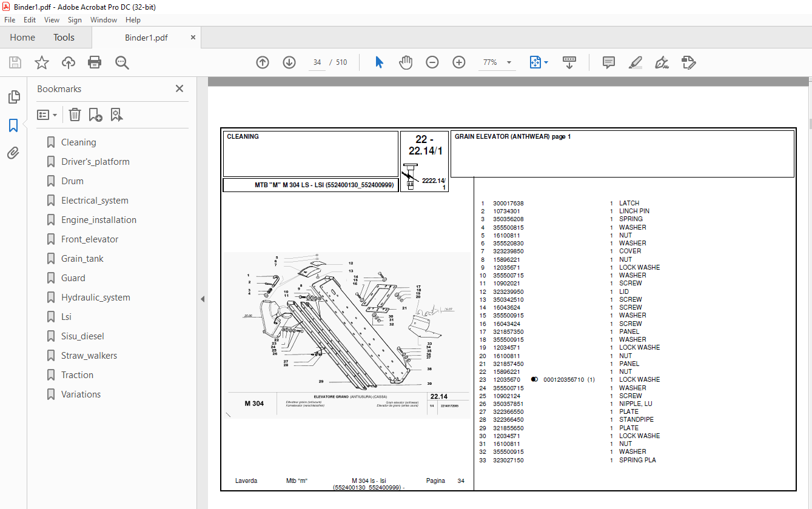Jump to the Lsi bookmark
The image size is (812, 509).
tap(66, 317)
